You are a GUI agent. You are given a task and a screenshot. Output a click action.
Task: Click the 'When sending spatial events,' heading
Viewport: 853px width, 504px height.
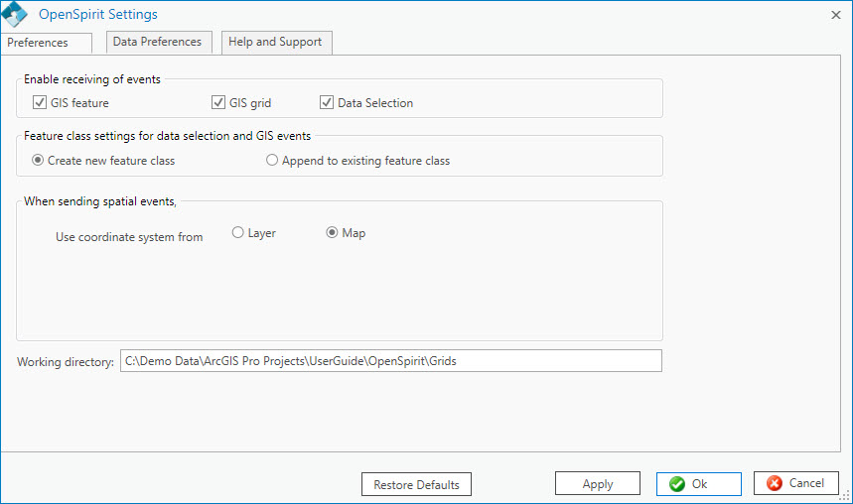[100, 201]
